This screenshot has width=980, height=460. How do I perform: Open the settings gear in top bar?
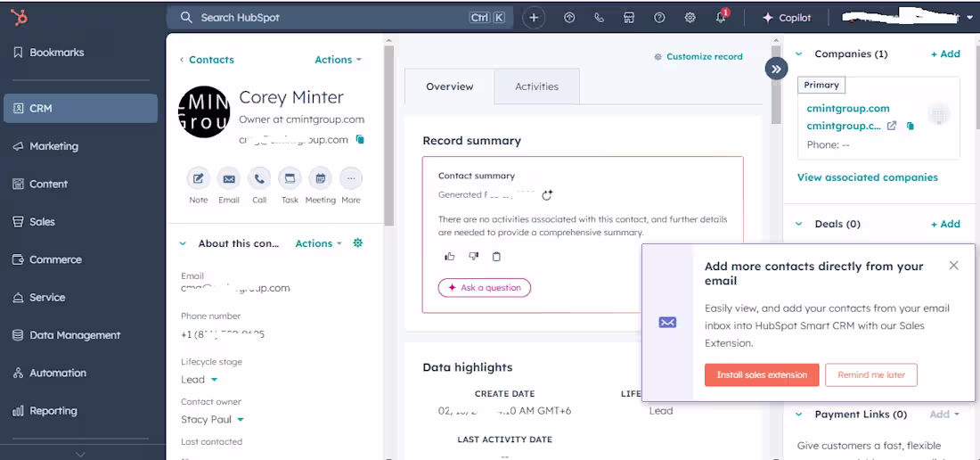(690, 18)
